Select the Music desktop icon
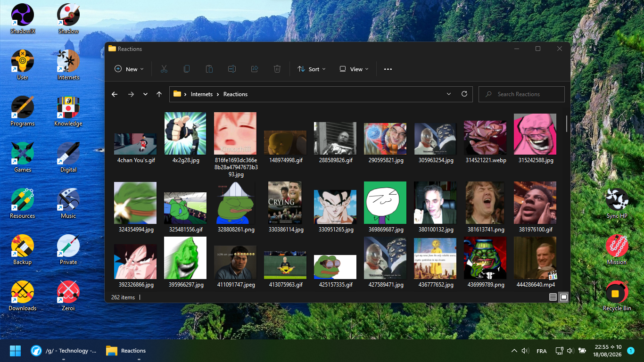The image size is (644, 362). coord(68,204)
